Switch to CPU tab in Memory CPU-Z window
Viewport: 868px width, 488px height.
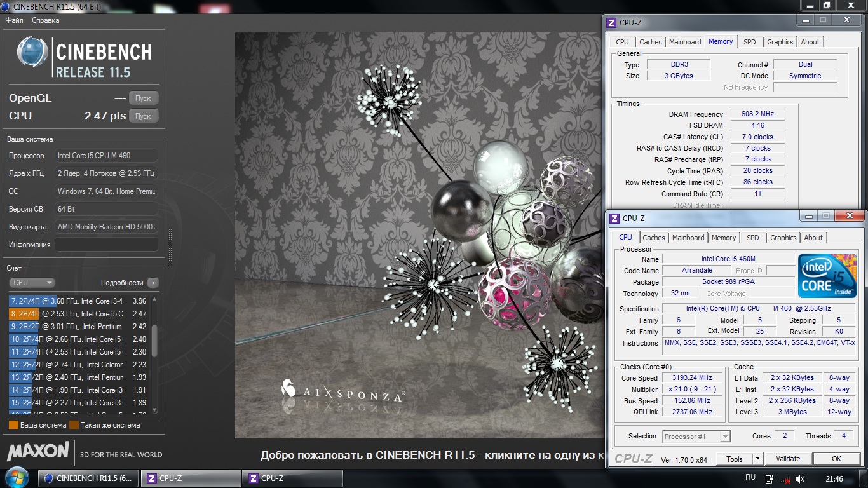click(622, 42)
